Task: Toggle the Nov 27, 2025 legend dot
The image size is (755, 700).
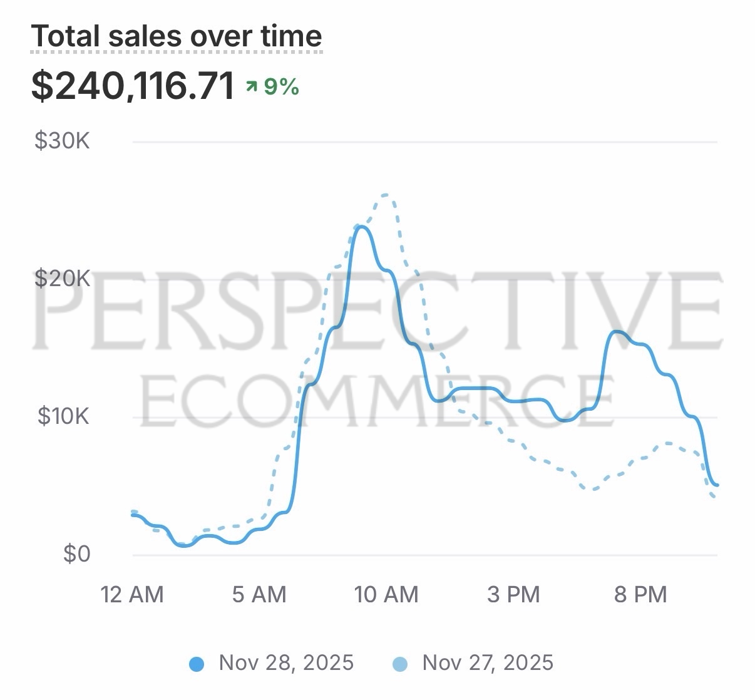Action: pos(399,664)
